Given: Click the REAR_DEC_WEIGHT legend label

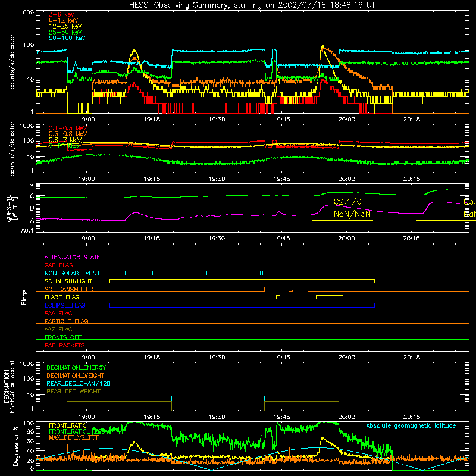Looking at the screenshot, I should pos(73,392).
